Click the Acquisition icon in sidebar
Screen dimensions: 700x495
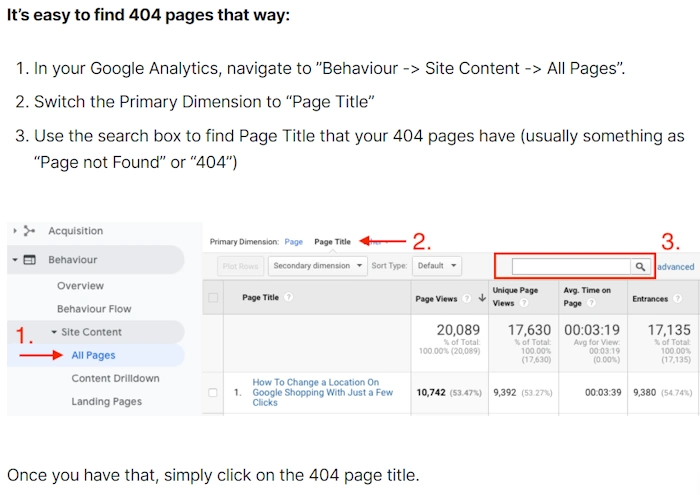coord(29,231)
